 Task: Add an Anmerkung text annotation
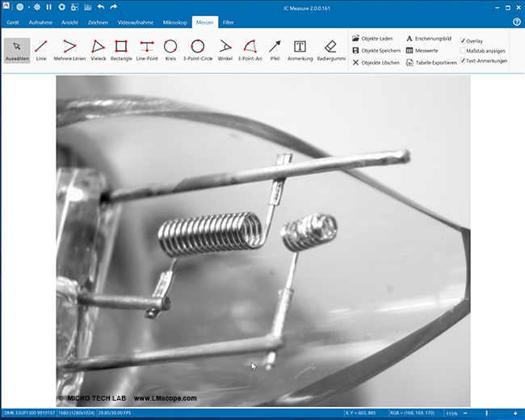pos(300,50)
